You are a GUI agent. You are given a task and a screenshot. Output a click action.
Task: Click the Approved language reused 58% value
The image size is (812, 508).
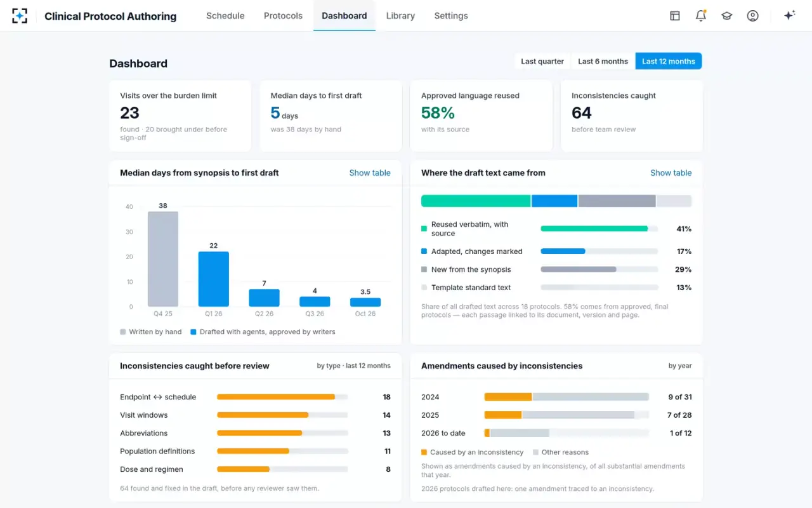pyautogui.click(x=438, y=113)
